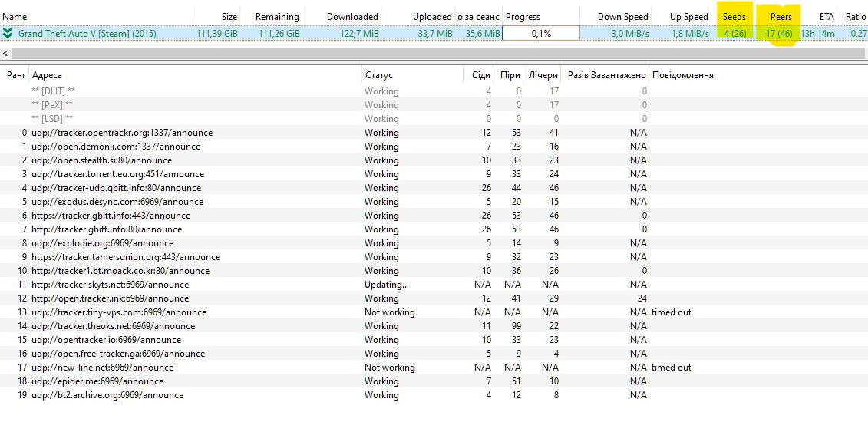Click the highlighted Seeds column header
The height and width of the screenshot is (422, 868).
pos(734,16)
